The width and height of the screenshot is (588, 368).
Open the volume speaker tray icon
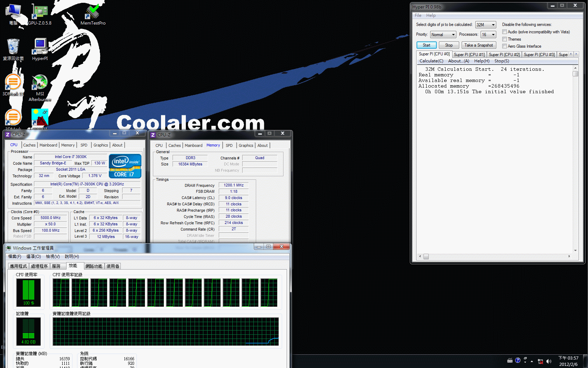click(548, 361)
